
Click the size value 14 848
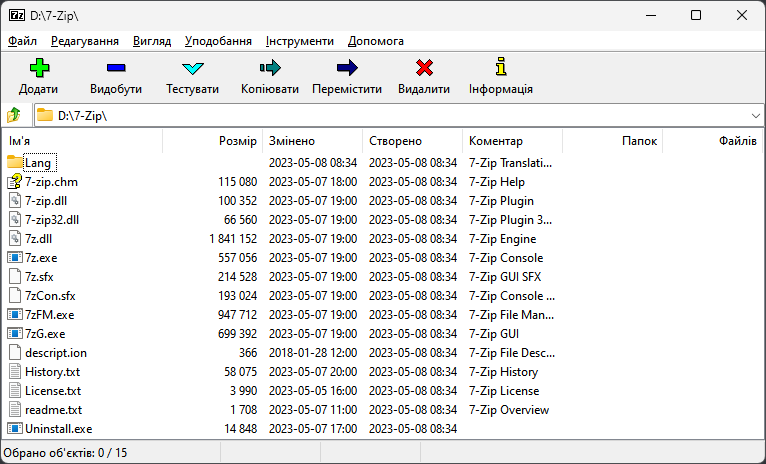click(240, 429)
